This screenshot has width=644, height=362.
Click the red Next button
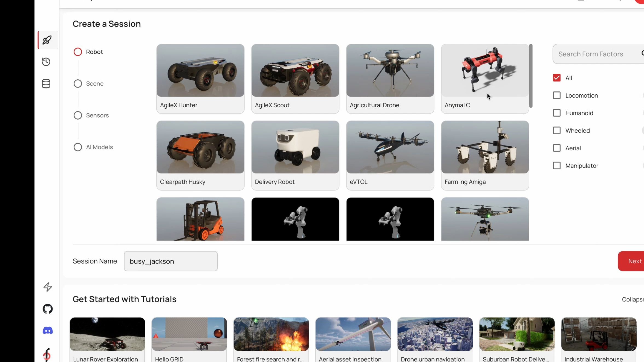[x=631, y=261]
